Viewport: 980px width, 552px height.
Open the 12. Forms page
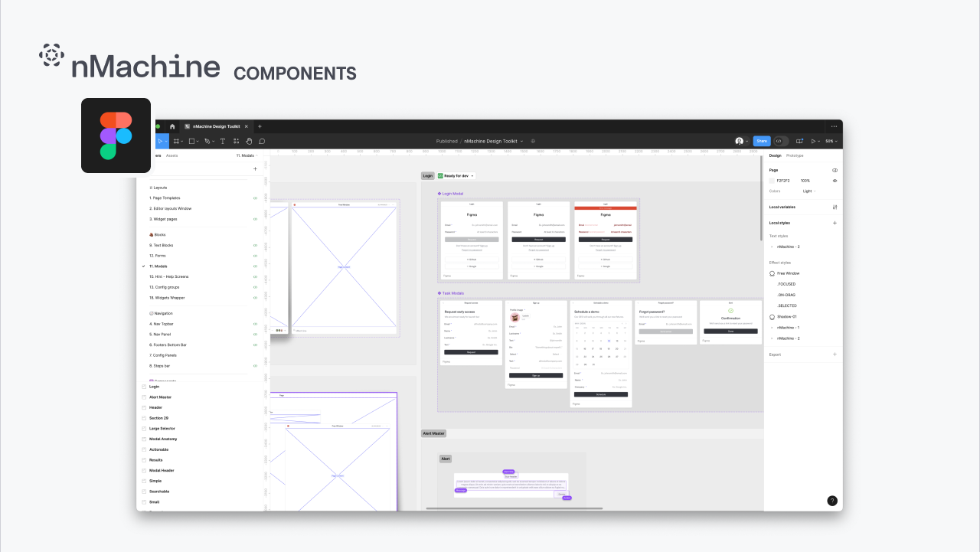158,256
